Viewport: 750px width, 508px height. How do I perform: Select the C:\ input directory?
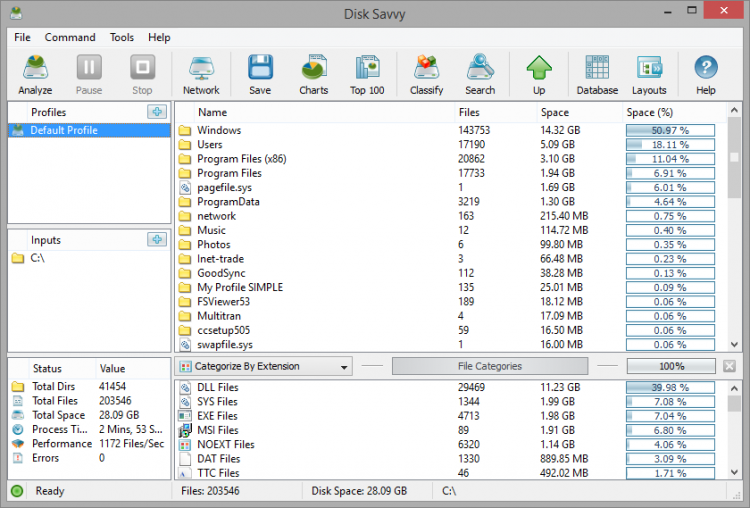click(89, 258)
